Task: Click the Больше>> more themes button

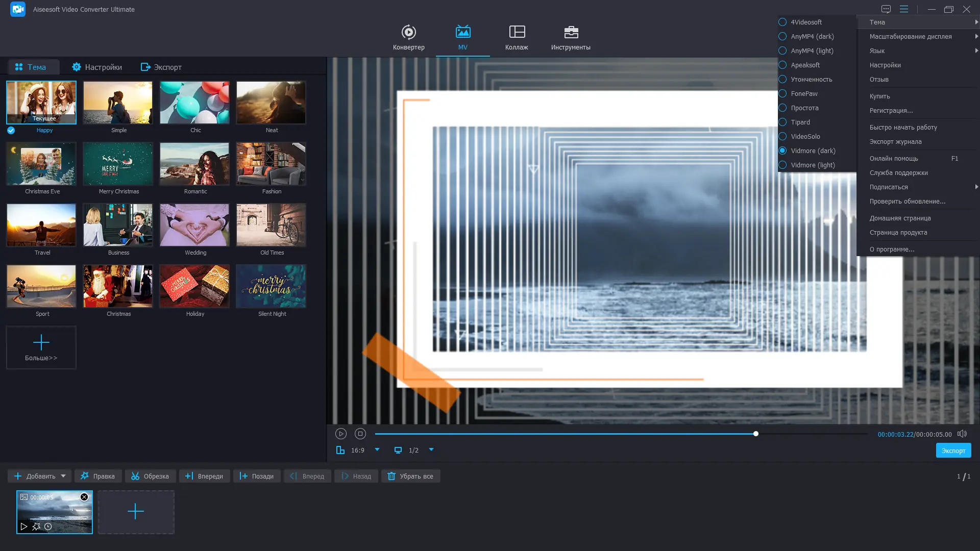Action: click(x=41, y=347)
